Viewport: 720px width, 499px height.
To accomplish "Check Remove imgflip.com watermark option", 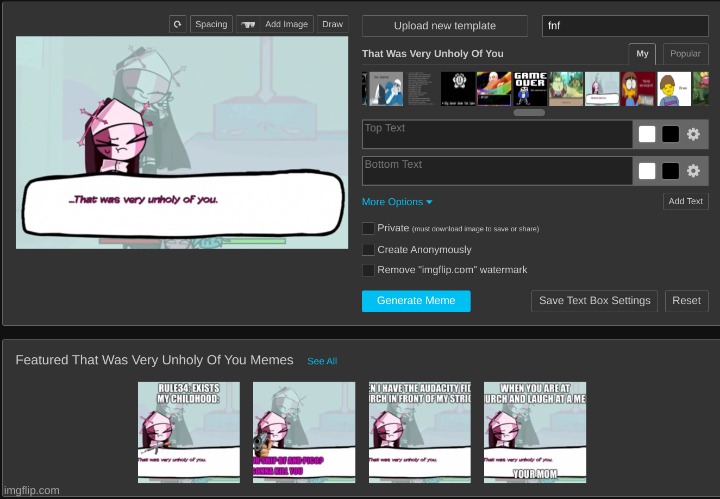I will (368, 270).
